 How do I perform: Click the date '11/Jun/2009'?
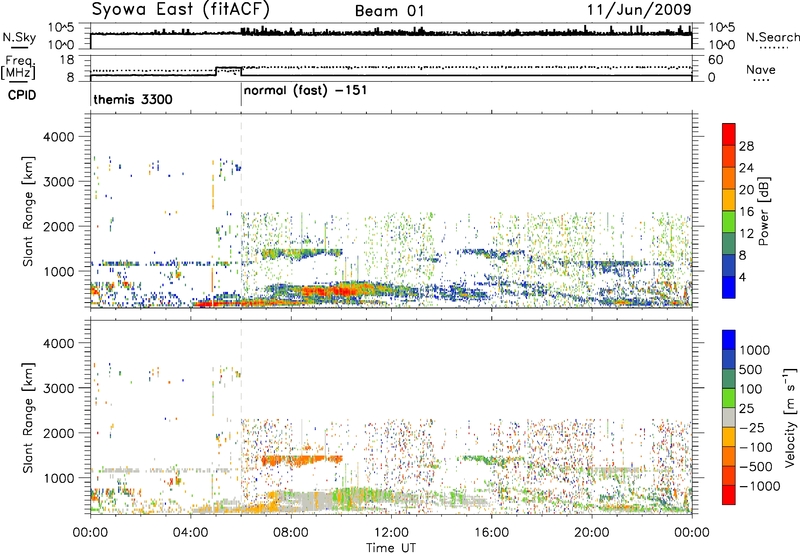(x=639, y=10)
